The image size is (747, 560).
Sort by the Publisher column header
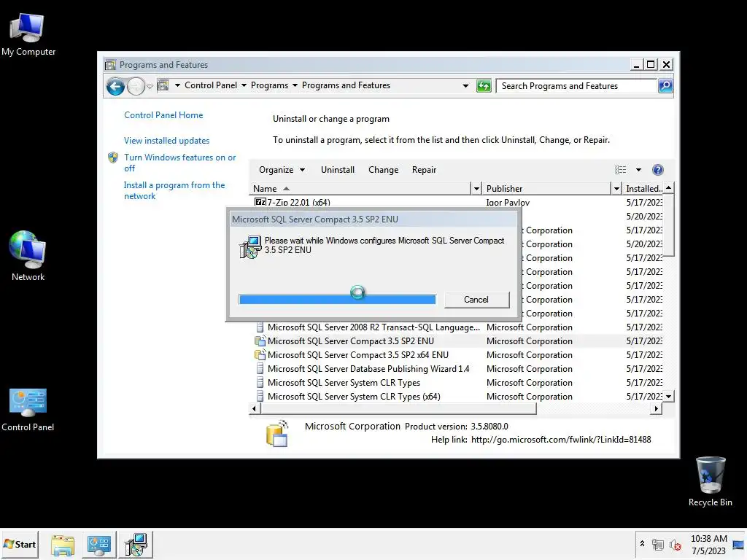point(546,189)
